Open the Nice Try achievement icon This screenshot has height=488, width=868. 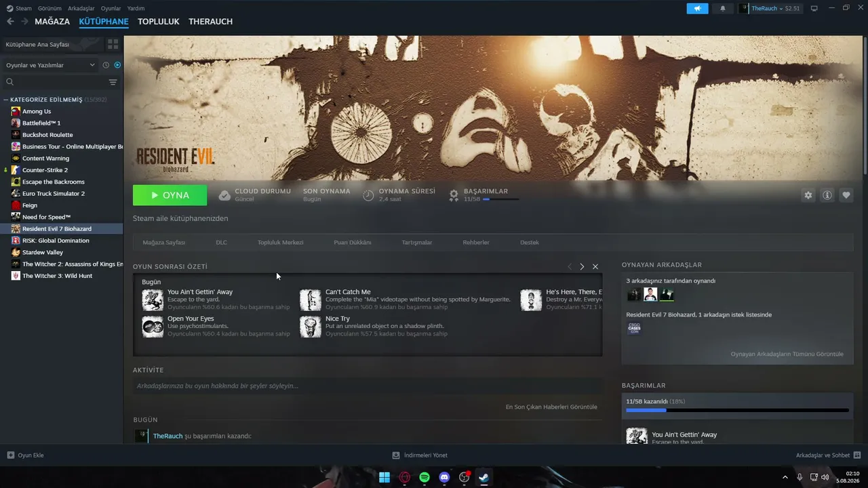[x=311, y=327]
